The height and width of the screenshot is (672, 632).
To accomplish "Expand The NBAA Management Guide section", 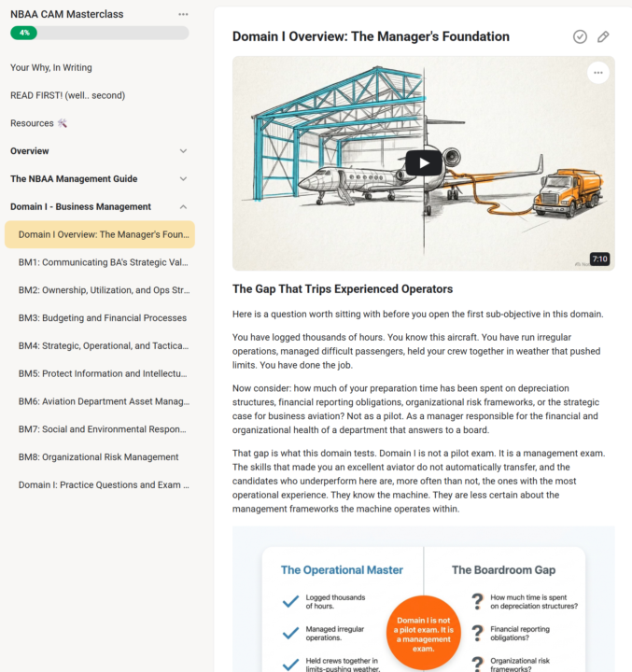I will (183, 178).
